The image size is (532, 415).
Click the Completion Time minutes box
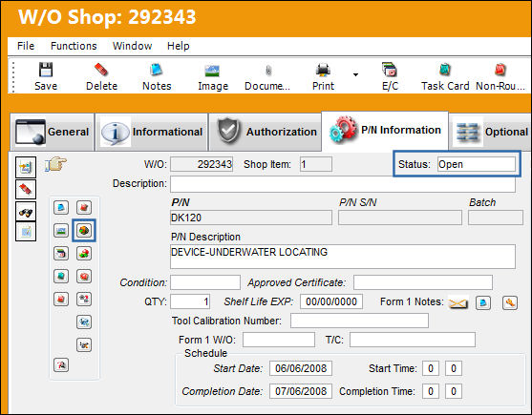click(x=454, y=391)
